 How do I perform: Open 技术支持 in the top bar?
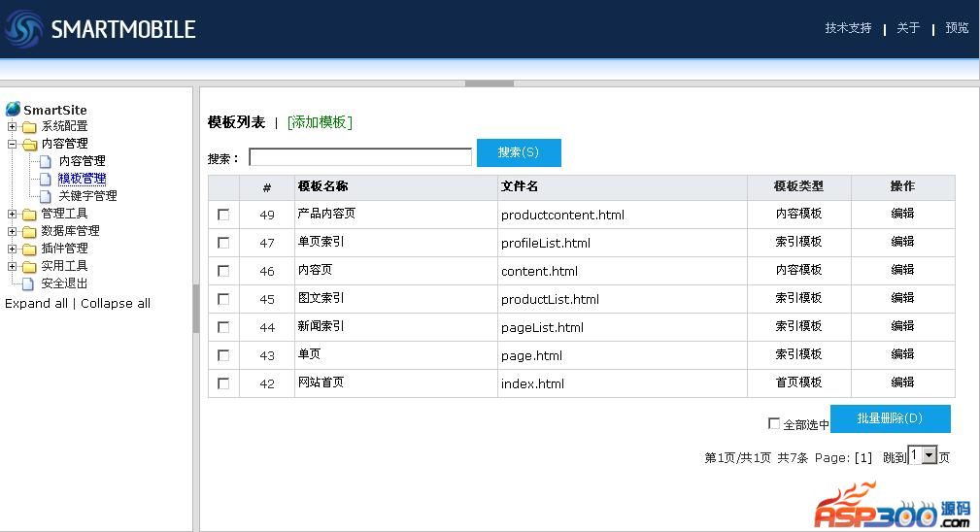click(x=848, y=28)
